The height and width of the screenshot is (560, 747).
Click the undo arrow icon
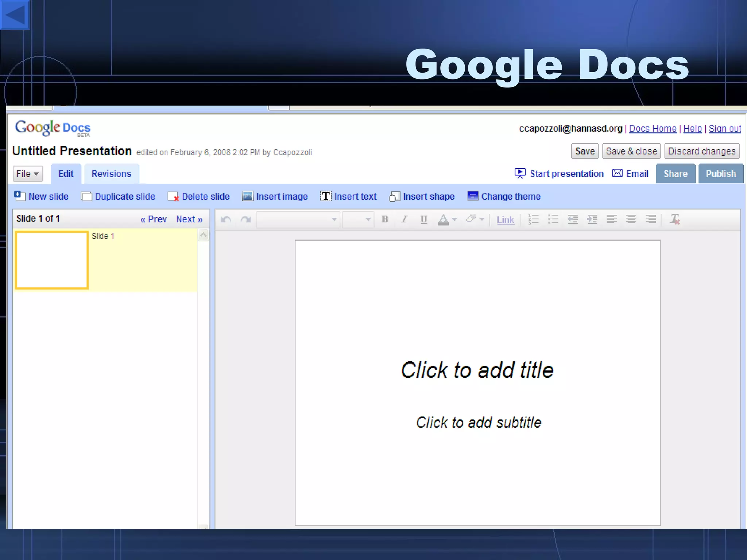coord(226,219)
